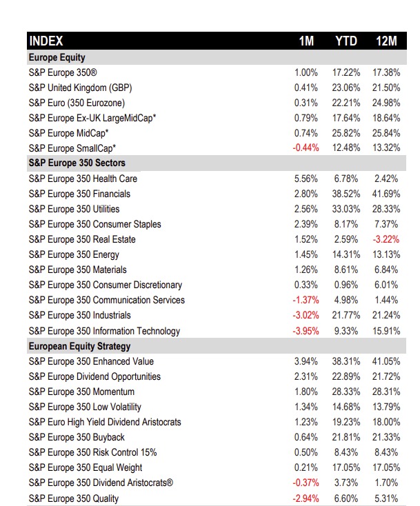Image resolution: width=420 pixels, height=506 pixels.
Task: Select the S&P Europe 350 Sectors heading
Action: click(77, 163)
